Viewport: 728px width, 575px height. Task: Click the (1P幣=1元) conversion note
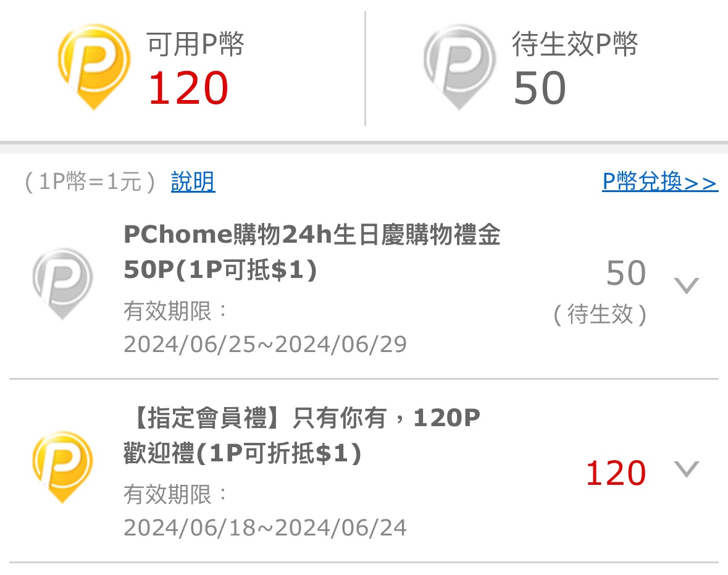pos(90,183)
